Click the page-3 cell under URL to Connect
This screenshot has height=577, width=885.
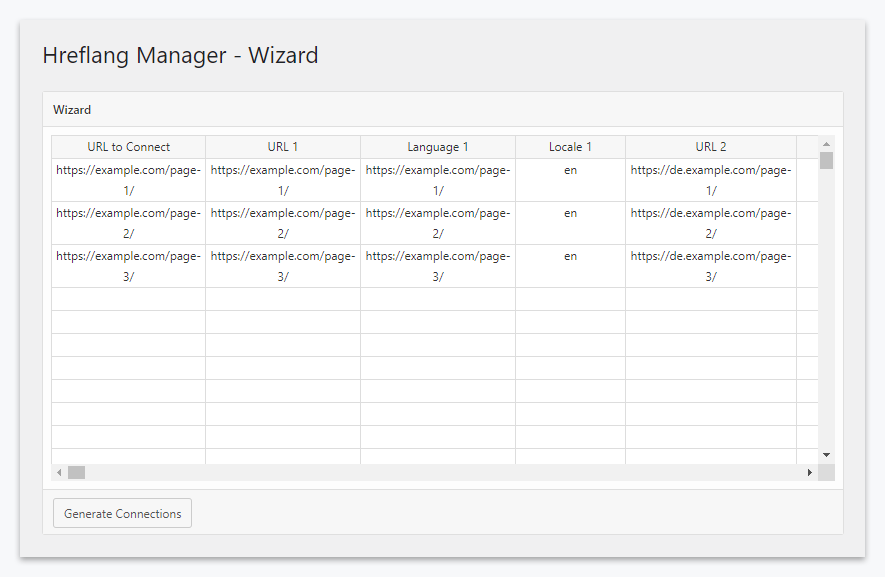tap(128, 266)
